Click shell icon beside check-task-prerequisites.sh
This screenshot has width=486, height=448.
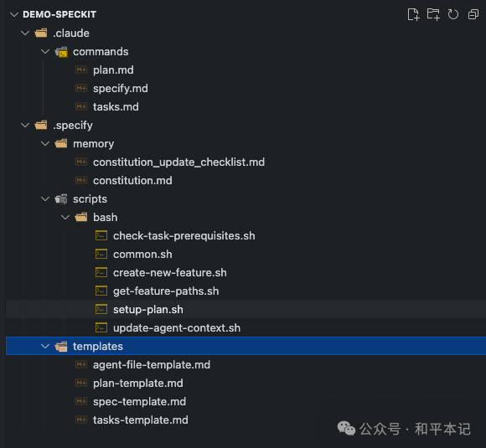[101, 235]
